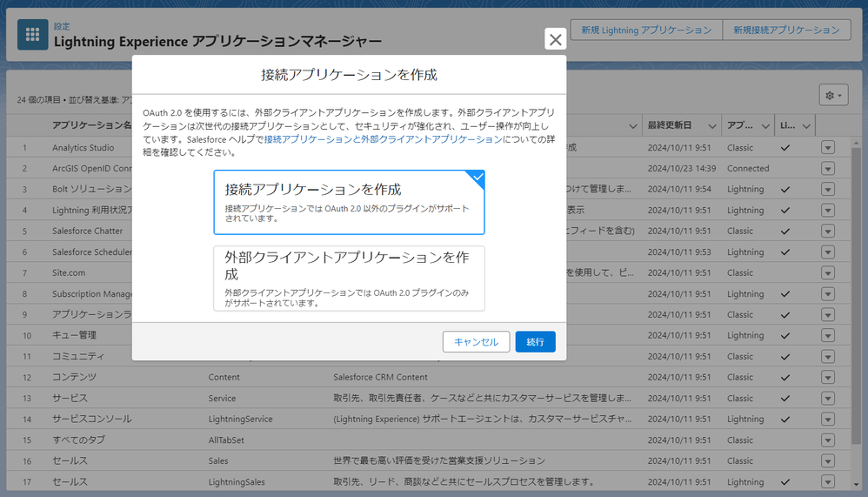Sort by 最終更新日 column header
This screenshot has height=497, width=868.
pos(670,125)
